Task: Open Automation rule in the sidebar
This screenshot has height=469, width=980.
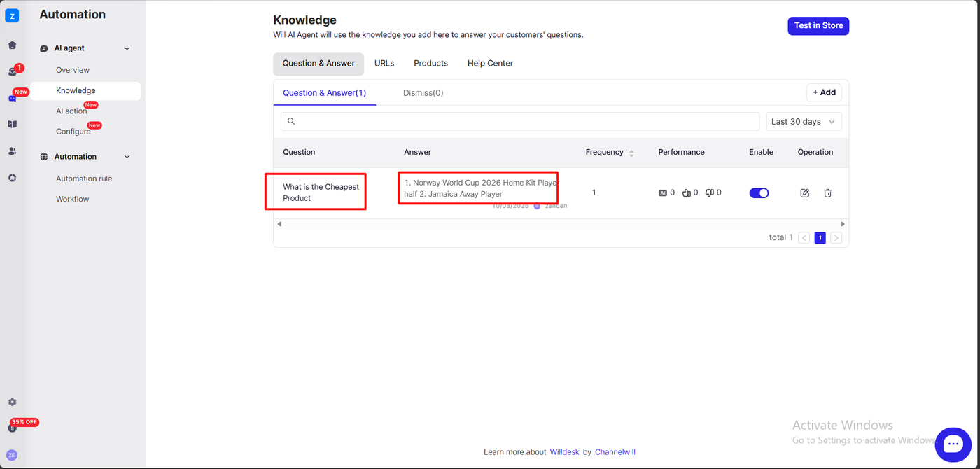Action: [84, 178]
